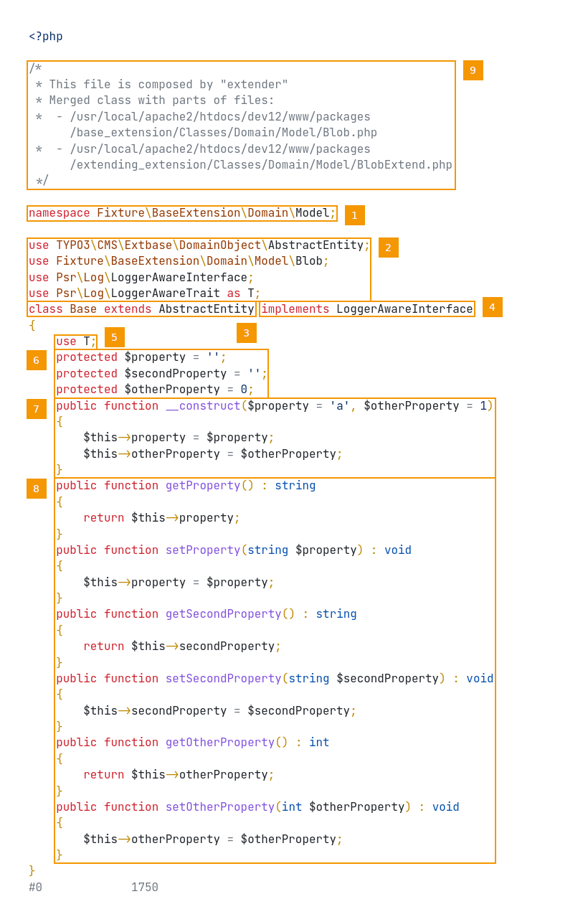This screenshot has width=588, height=922.
Task: Click the getSecondProperty function name
Action: click(223, 614)
